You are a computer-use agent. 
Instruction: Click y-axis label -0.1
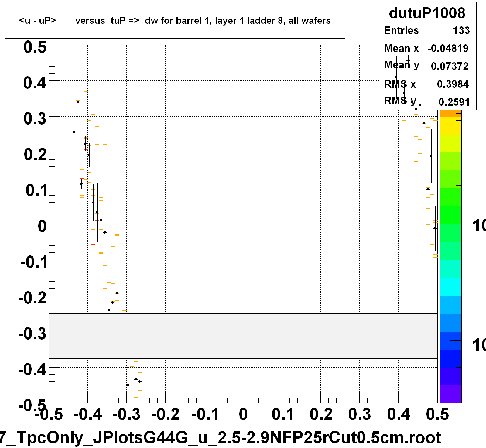tap(34, 262)
